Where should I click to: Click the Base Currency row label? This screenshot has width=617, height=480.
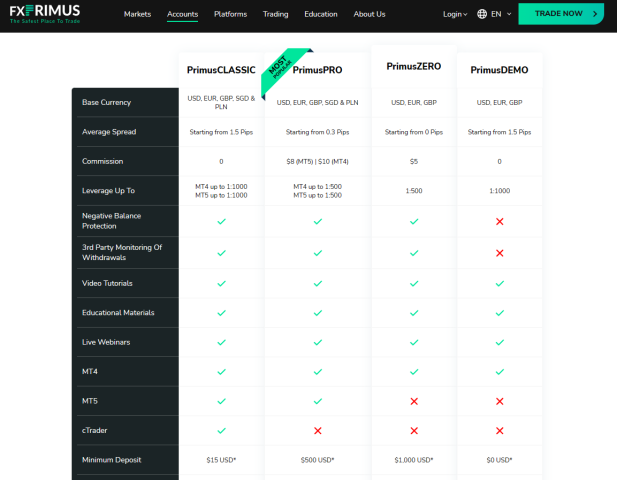(x=106, y=102)
